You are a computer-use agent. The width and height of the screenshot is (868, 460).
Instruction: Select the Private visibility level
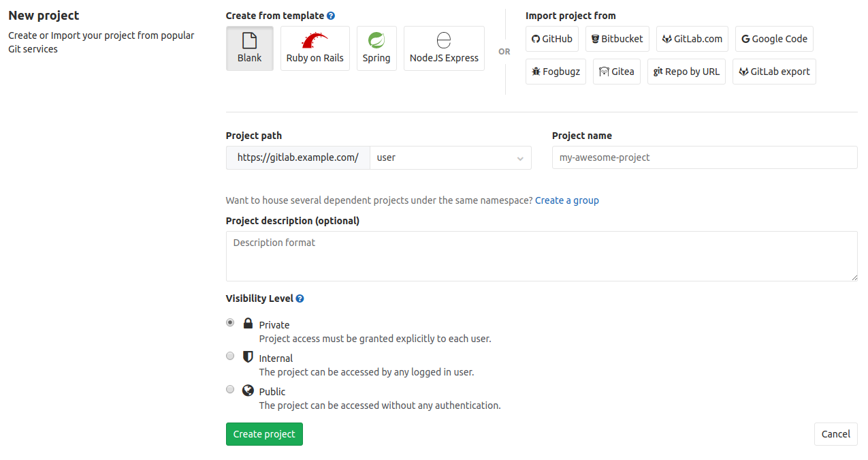[x=230, y=322]
